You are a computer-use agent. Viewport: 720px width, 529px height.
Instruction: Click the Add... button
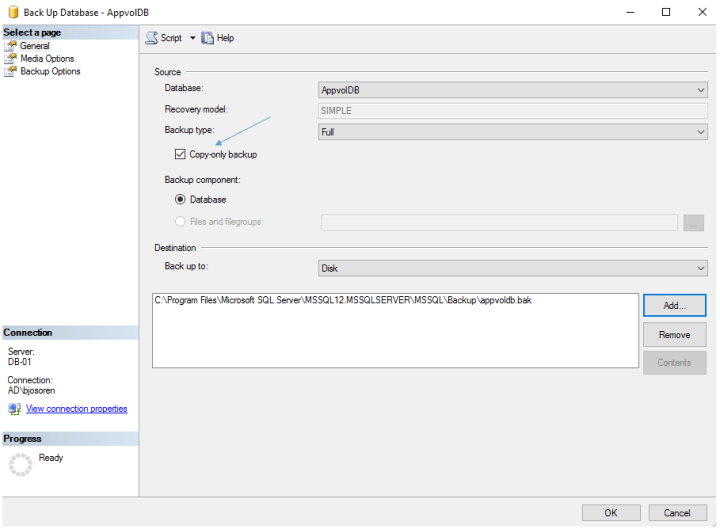click(675, 305)
